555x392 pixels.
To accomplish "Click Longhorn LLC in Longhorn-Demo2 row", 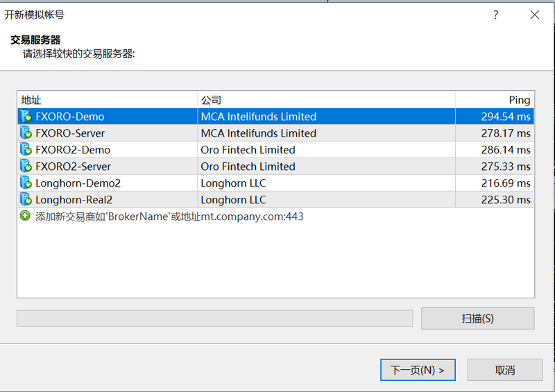I will point(233,183).
